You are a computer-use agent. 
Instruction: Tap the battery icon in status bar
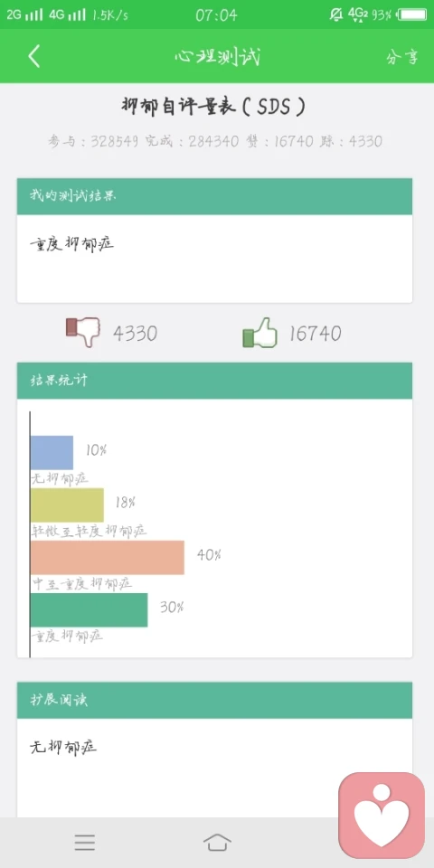[x=412, y=14]
